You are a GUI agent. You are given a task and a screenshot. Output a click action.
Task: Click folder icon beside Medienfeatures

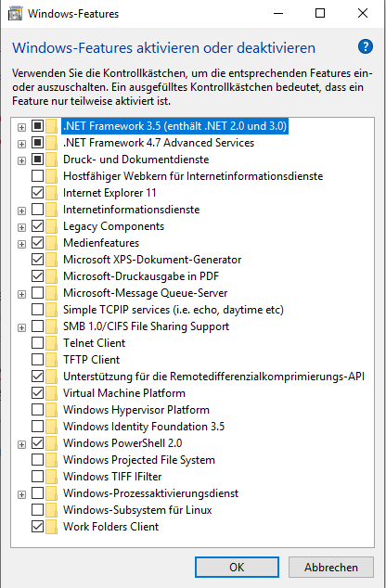pyautogui.click(x=52, y=243)
